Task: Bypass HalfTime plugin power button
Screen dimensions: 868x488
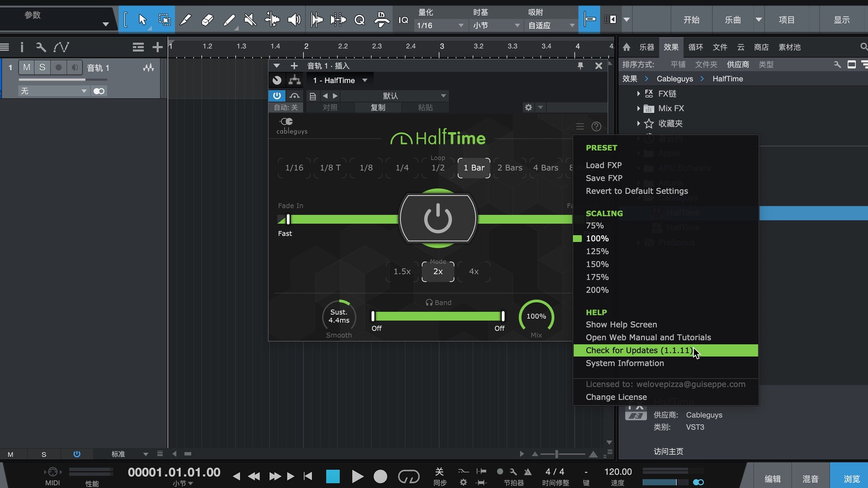Action: [x=277, y=96]
